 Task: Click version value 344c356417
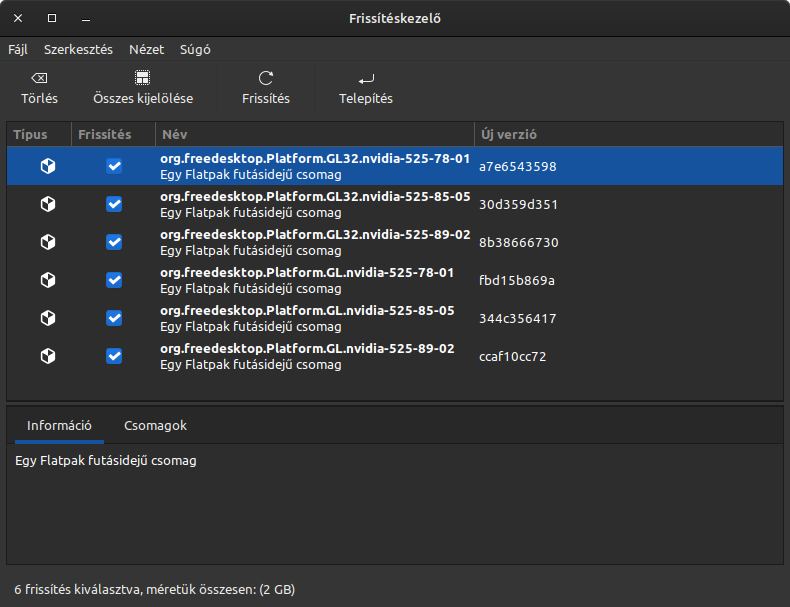pyautogui.click(x=517, y=319)
